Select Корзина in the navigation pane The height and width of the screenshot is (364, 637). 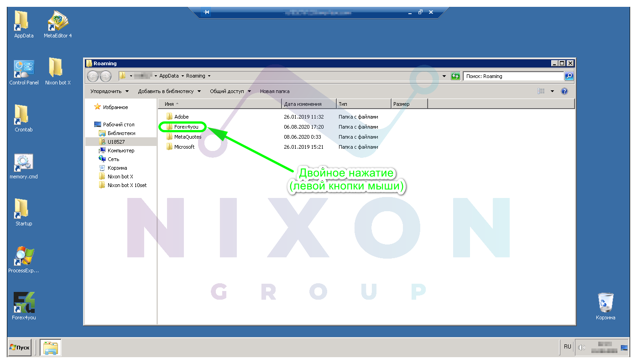click(x=113, y=168)
